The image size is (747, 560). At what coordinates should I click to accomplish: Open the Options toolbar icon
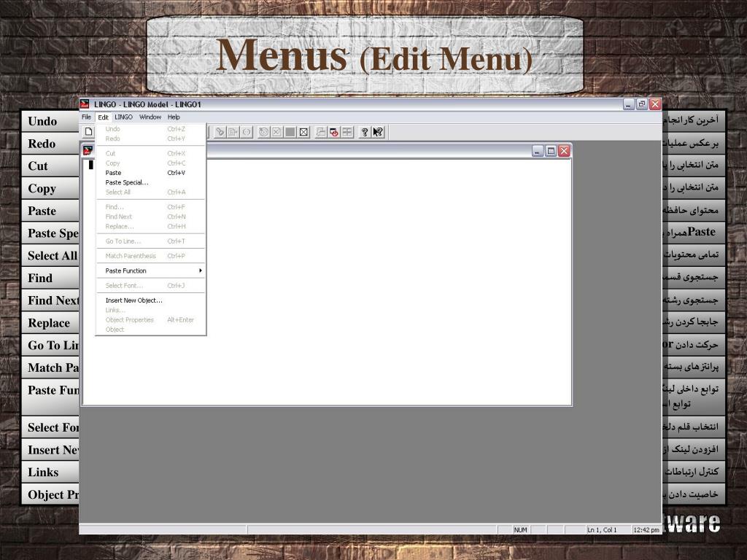[303, 132]
